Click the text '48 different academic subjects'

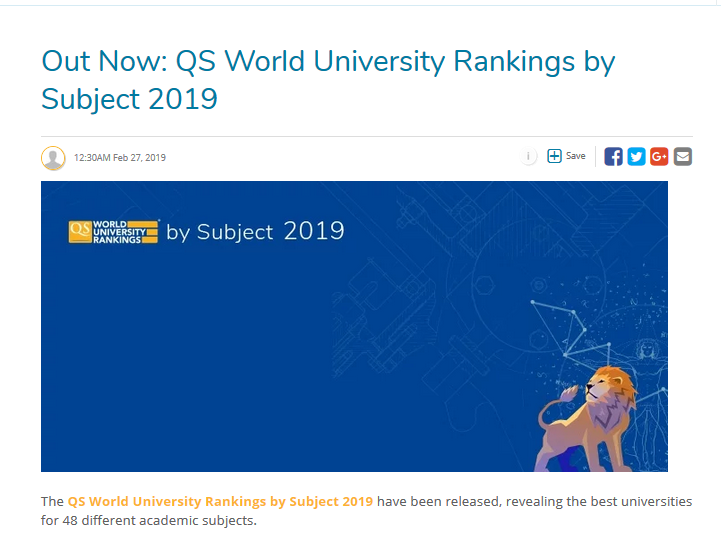157,520
